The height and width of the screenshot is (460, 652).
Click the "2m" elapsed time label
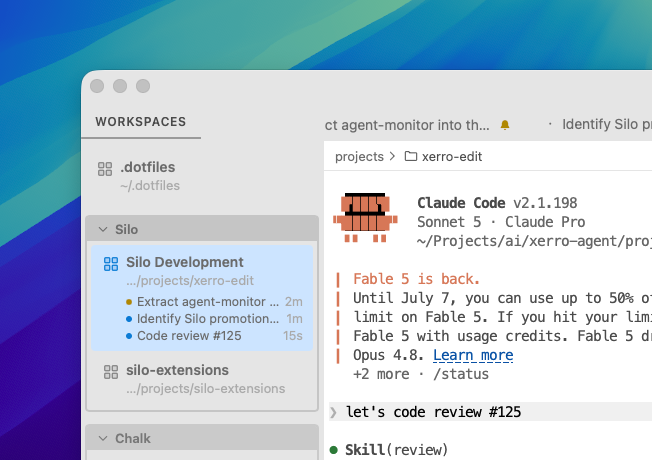pos(294,302)
